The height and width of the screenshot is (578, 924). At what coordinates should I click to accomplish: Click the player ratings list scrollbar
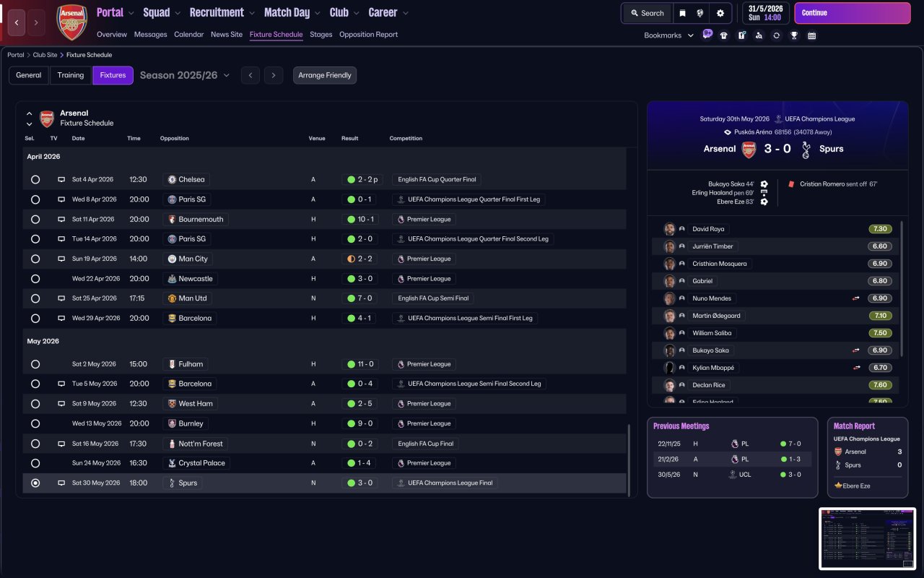(902, 290)
